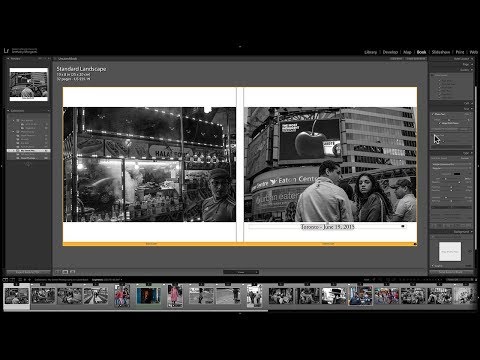Select the red-lit color filmstrip thumbnail
Screen dimensions: 480x360
[149, 296]
